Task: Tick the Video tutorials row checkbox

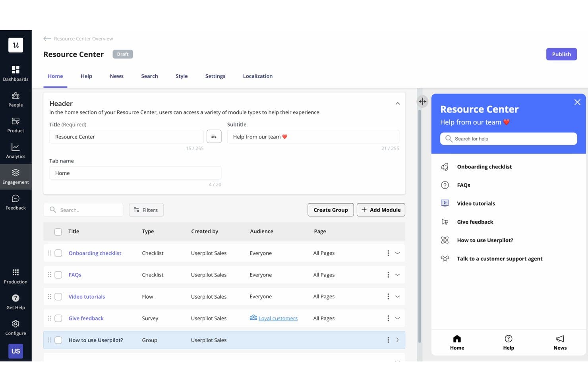Action: pyautogui.click(x=58, y=297)
